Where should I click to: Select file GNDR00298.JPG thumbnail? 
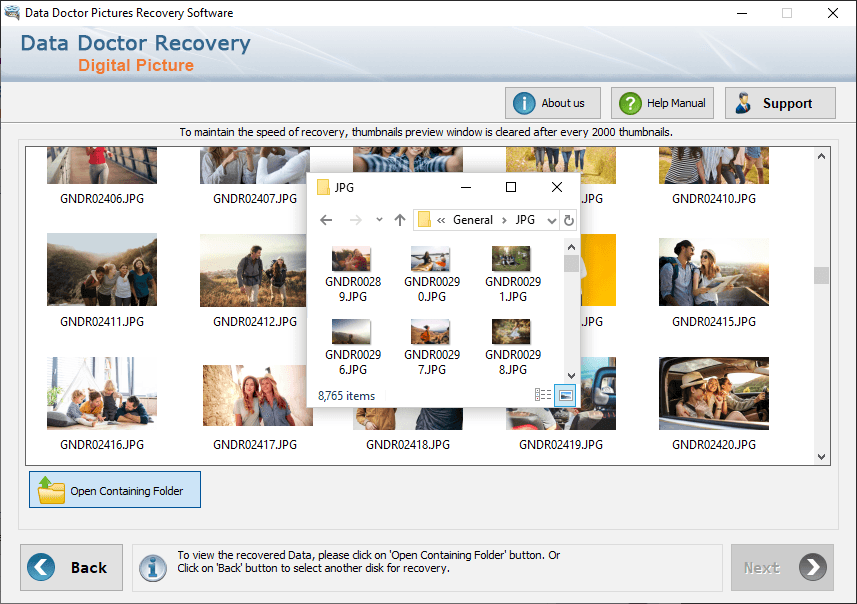(511, 331)
